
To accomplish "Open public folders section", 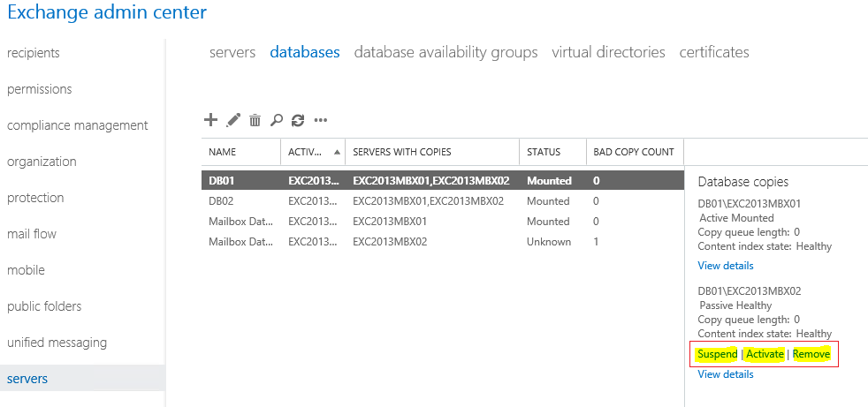I will [44, 306].
